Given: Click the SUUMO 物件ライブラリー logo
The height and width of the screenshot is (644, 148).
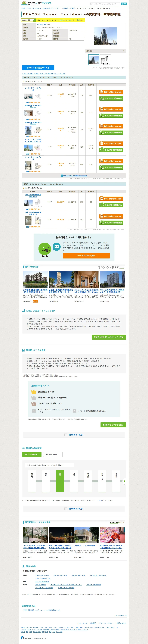Looking at the screenshot, I should pos(37,3).
